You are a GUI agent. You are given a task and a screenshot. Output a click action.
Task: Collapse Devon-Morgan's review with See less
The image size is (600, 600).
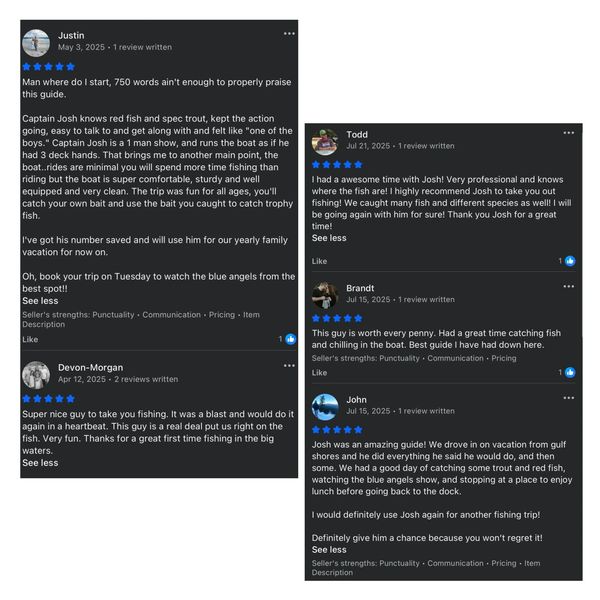pyautogui.click(x=40, y=463)
